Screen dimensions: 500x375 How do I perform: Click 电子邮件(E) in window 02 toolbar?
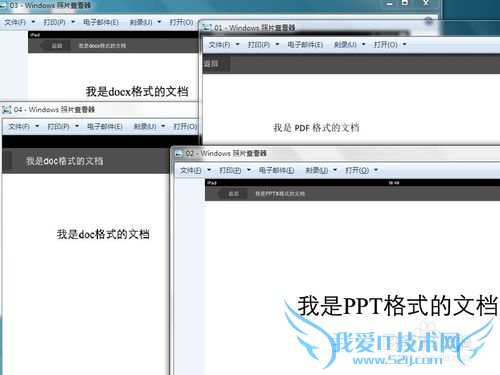[x=276, y=170]
